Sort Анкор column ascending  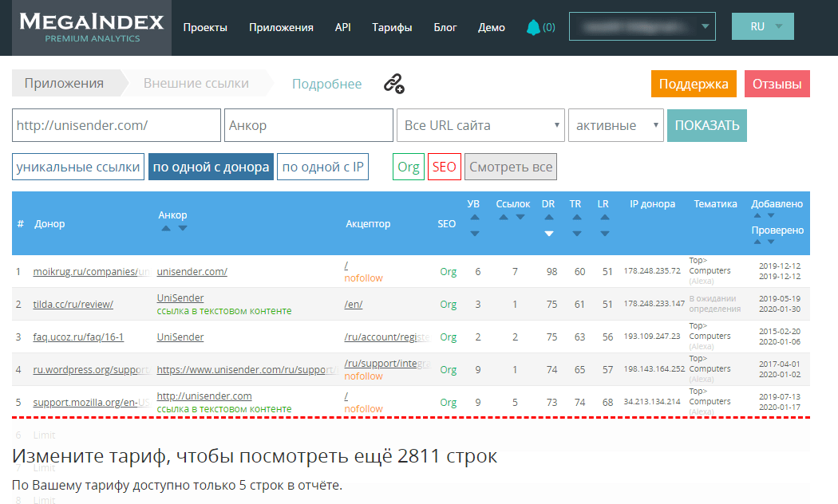(166, 228)
